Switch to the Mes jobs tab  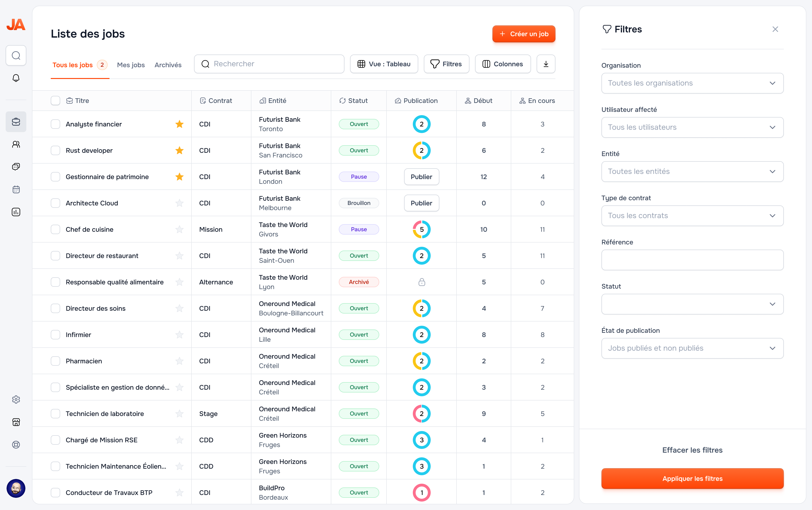(x=130, y=65)
